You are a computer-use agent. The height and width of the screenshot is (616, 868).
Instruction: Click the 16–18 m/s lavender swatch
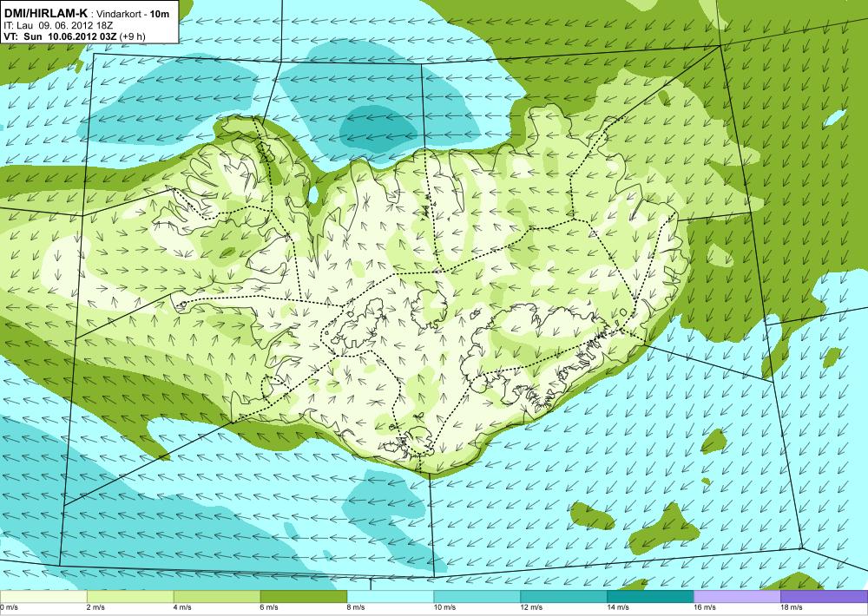737,597
